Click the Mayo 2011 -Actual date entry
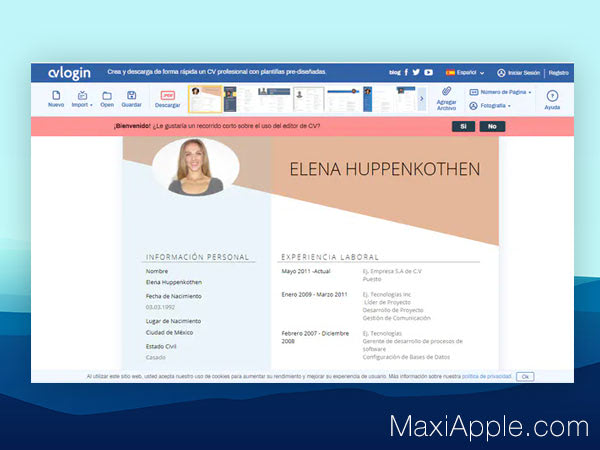Screen dimensions: 600x450 click(x=306, y=271)
